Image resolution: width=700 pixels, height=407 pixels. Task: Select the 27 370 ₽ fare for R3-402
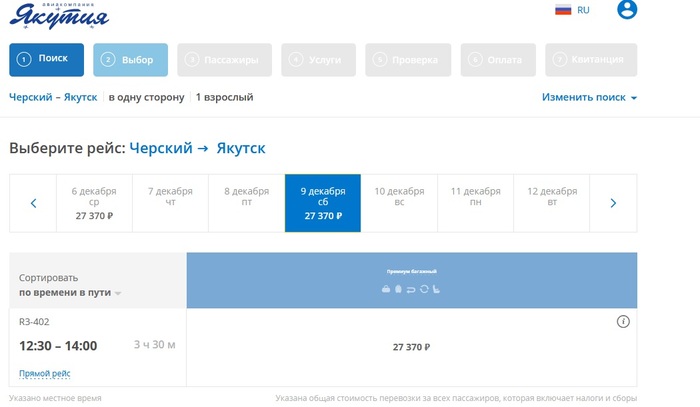click(x=411, y=347)
